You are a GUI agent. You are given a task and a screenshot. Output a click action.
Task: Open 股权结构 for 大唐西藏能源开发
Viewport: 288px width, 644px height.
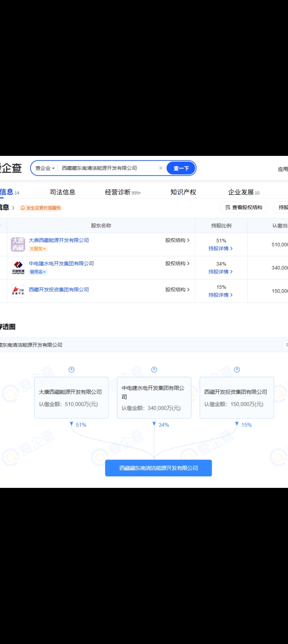(177, 240)
